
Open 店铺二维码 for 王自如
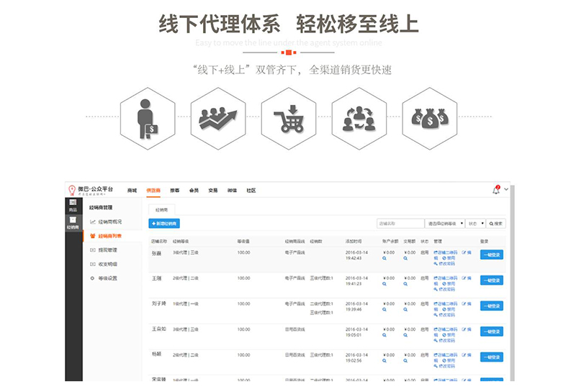click(x=446, y=329)
